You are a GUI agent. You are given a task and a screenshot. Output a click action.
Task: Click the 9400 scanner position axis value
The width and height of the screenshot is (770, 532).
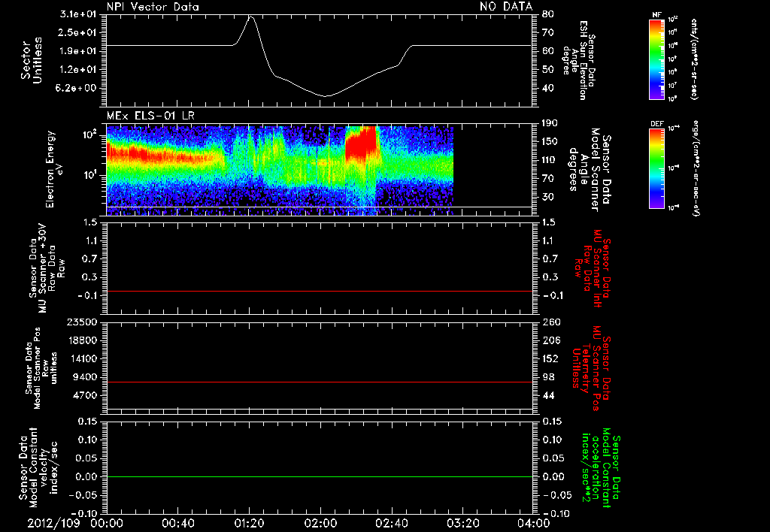pos(86,377)
